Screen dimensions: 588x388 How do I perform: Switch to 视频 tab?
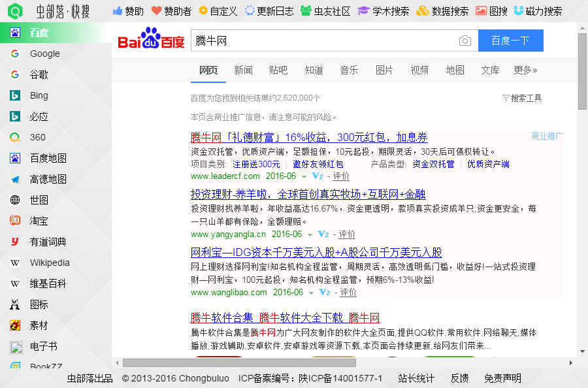pos(419,70)
